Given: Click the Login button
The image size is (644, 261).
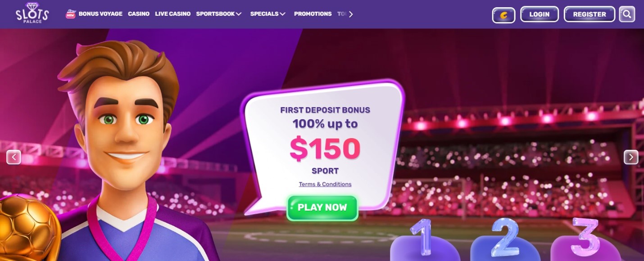Looking at the screenshot, I should click(x=540, y=14).
